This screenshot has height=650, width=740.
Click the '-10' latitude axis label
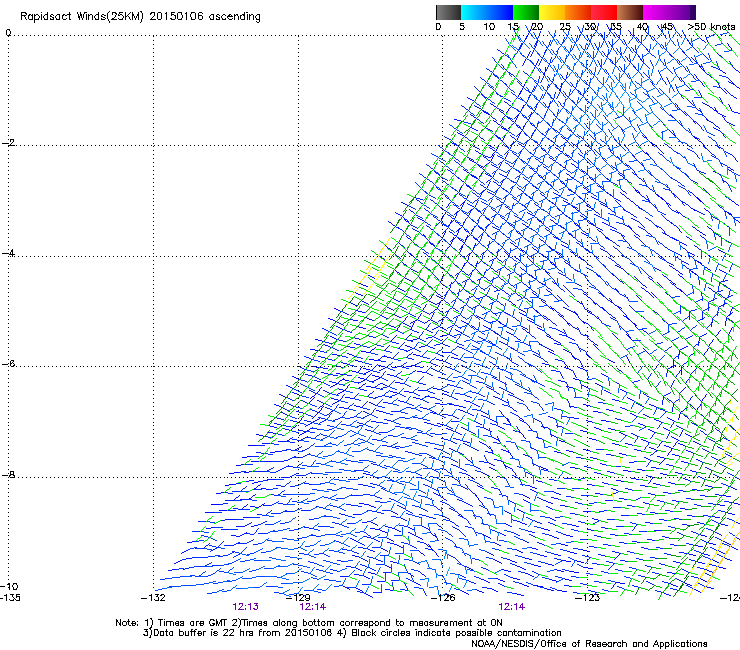coord(9,586)
